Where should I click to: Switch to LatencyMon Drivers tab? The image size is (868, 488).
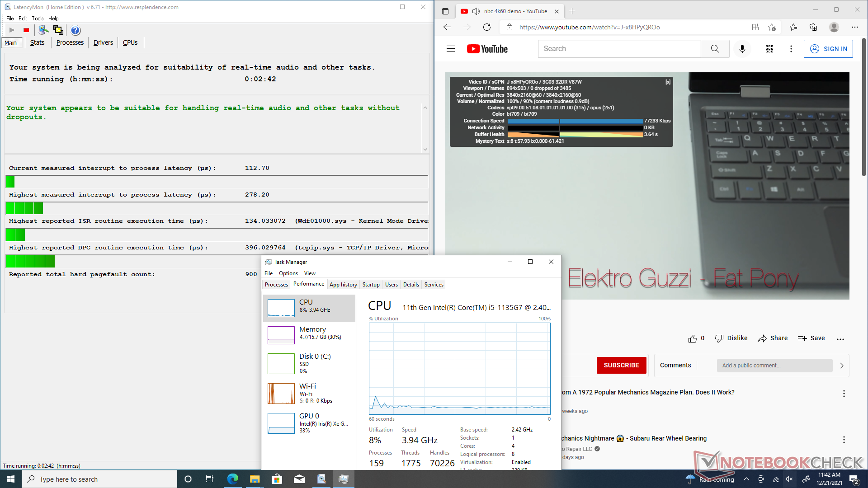point(103,42)
